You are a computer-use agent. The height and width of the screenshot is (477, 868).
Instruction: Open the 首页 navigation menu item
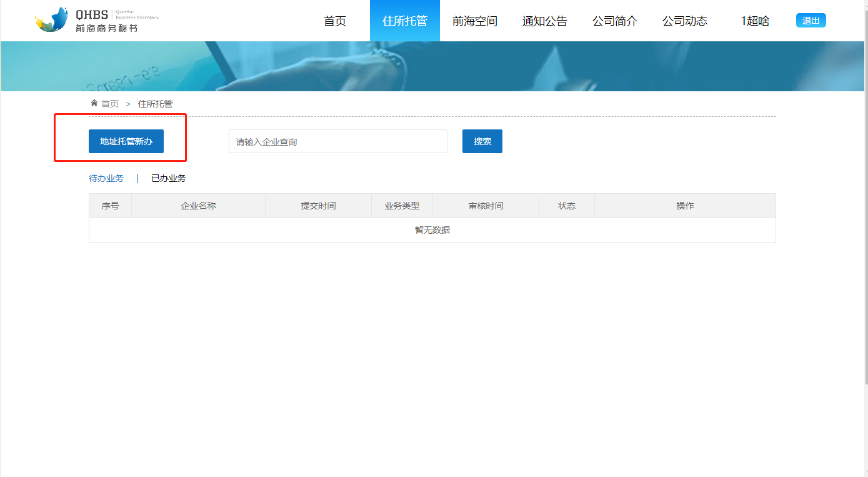point(334,21)
